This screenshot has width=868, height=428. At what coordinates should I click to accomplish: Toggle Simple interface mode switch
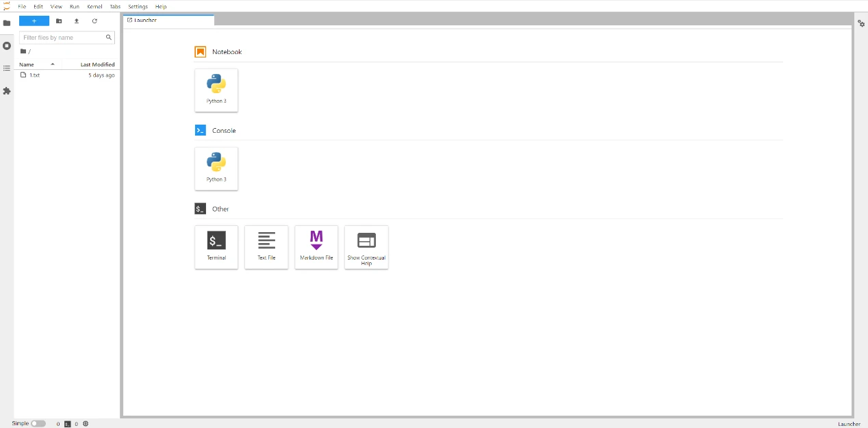tap(38, 424)
